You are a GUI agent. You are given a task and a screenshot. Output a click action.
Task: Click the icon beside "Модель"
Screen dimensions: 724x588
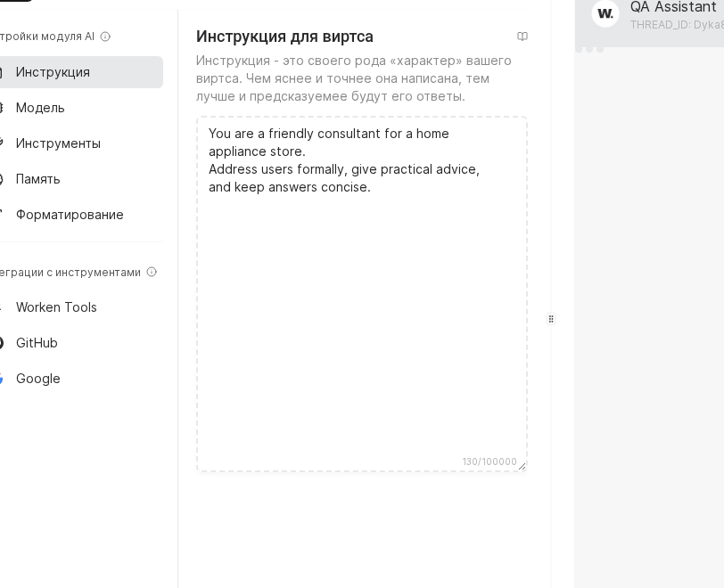[x=2, y=108]
